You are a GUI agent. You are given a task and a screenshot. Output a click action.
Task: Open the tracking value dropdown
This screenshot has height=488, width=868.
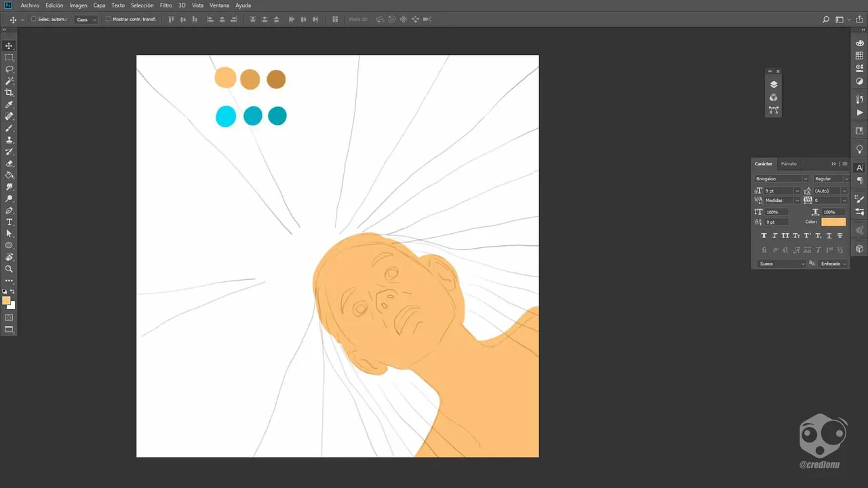830,201
